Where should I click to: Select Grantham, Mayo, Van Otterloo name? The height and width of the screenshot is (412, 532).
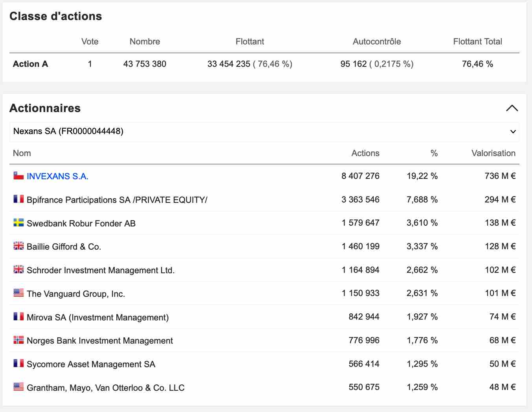[105, 388]
